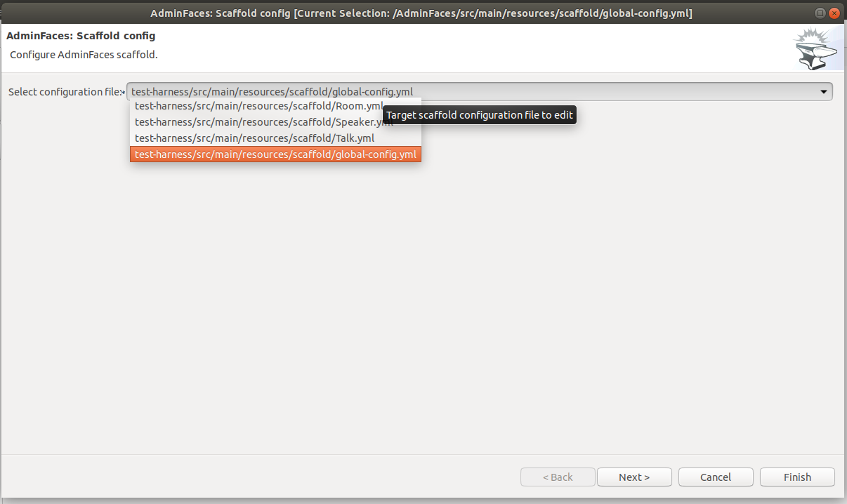Click the Next > button

634,477
